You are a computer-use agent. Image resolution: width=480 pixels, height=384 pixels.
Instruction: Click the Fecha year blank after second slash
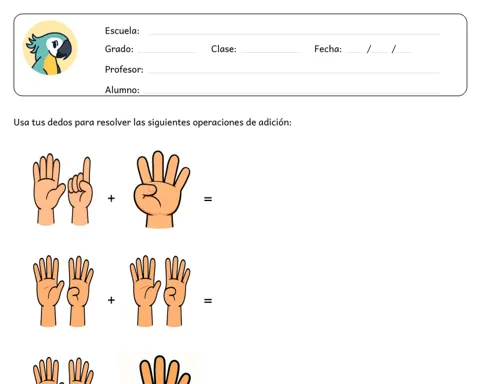coord(404,51)
